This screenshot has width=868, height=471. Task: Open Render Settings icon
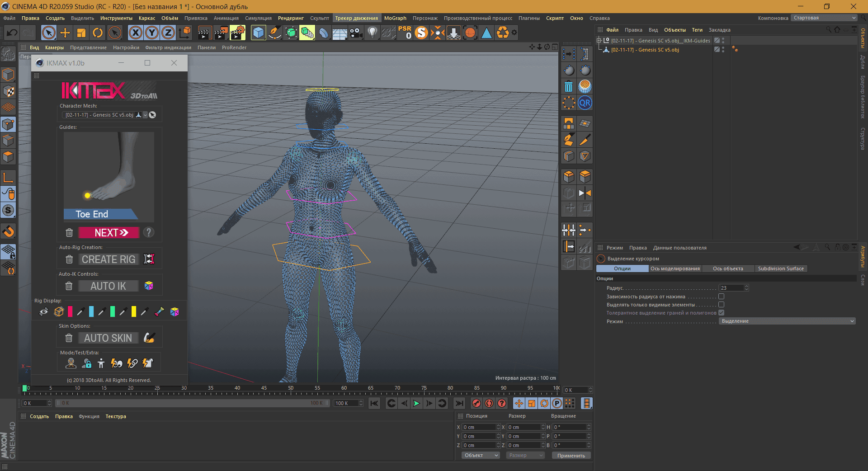238,33
